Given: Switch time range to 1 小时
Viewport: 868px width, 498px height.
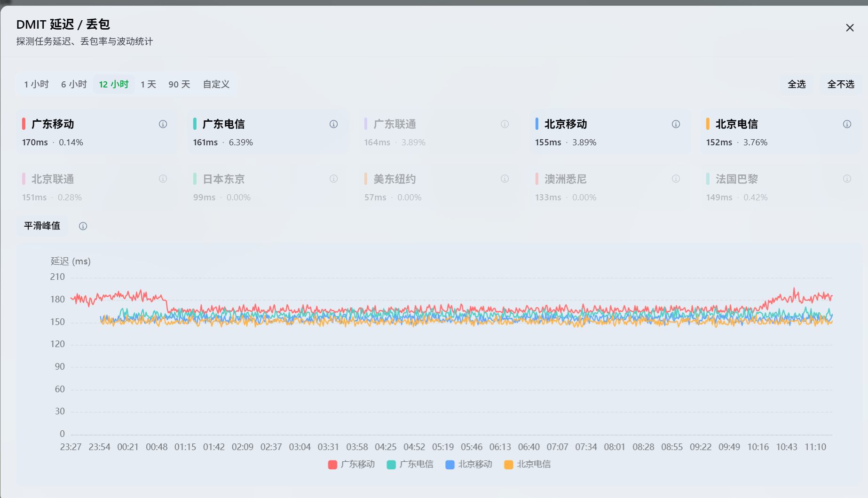Looking at the screenshot, I should pos(36,84).
